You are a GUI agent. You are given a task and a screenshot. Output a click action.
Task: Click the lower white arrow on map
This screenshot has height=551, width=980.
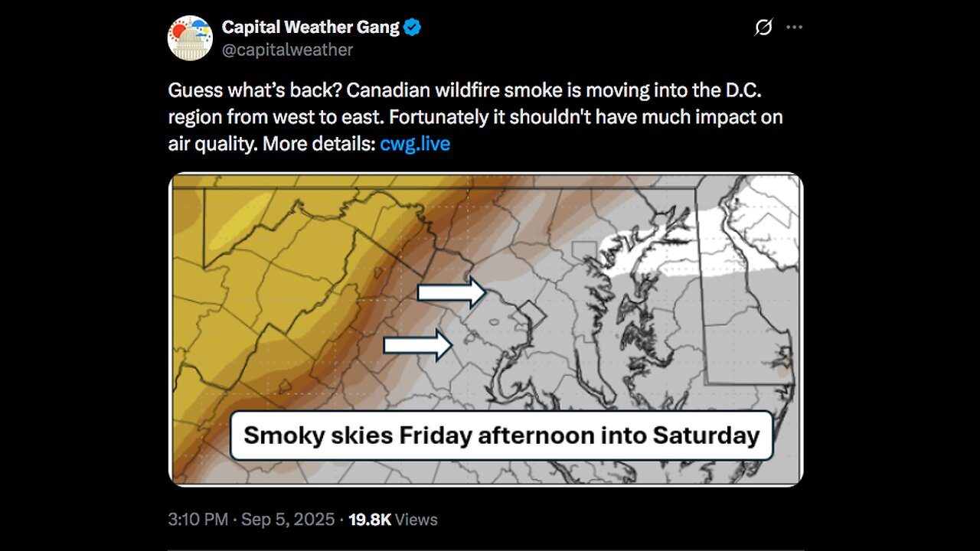point(418,345)
